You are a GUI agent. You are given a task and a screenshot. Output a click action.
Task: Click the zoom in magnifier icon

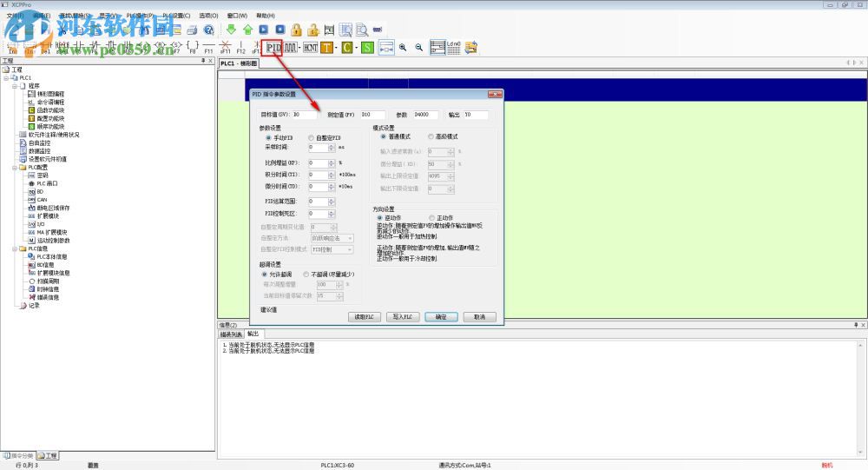tap(403, 48)
